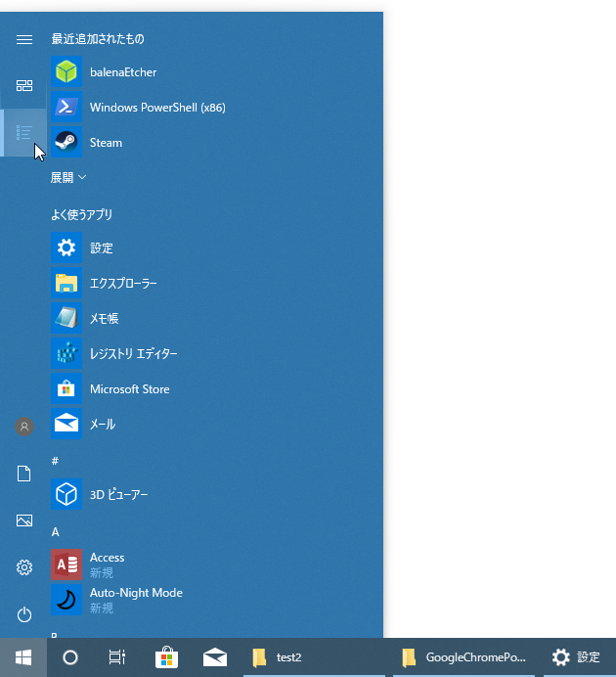Click the Steam label text
Viewport: 616px width, 677px height.
pos(106,143)
